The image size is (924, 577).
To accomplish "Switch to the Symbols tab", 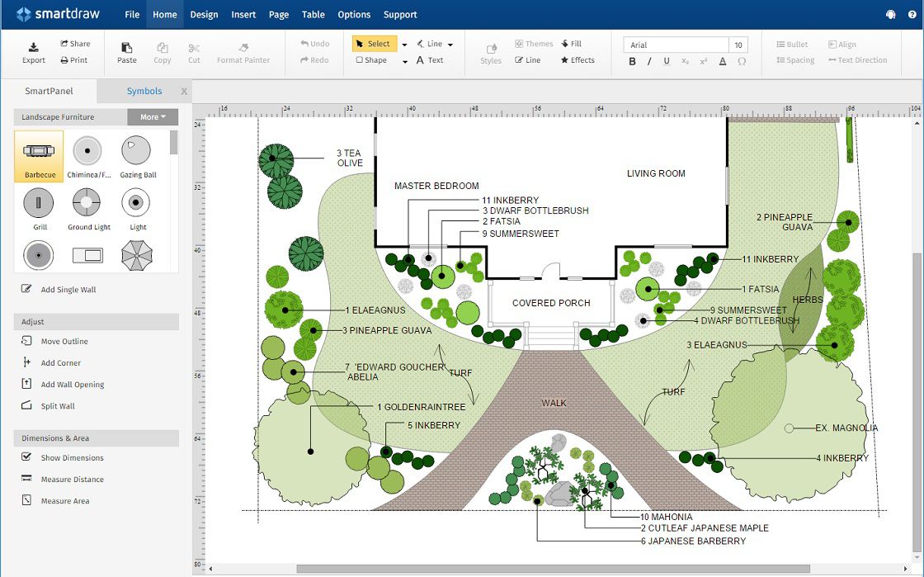I will pyautogui.click(x=144, y=92).
